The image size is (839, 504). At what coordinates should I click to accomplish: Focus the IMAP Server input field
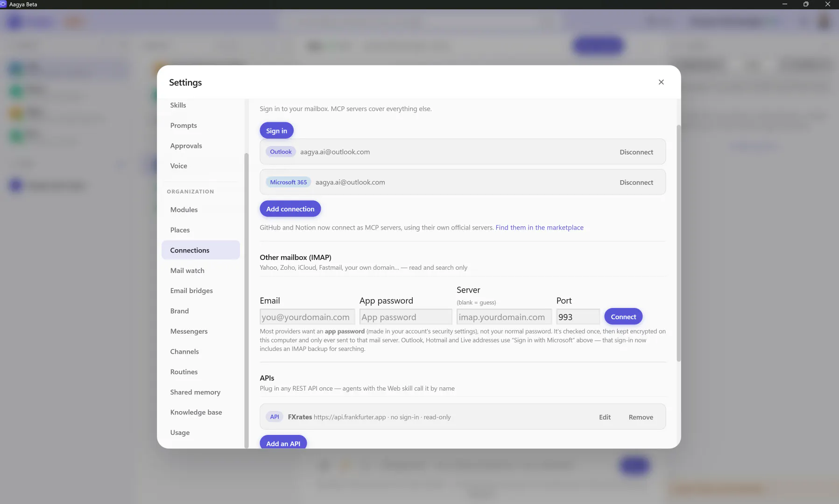(x=504, y=317)
